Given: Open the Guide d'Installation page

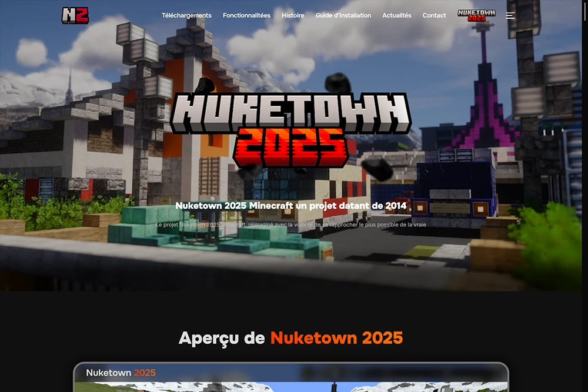Looking at the screenshot, I should 343,16.
